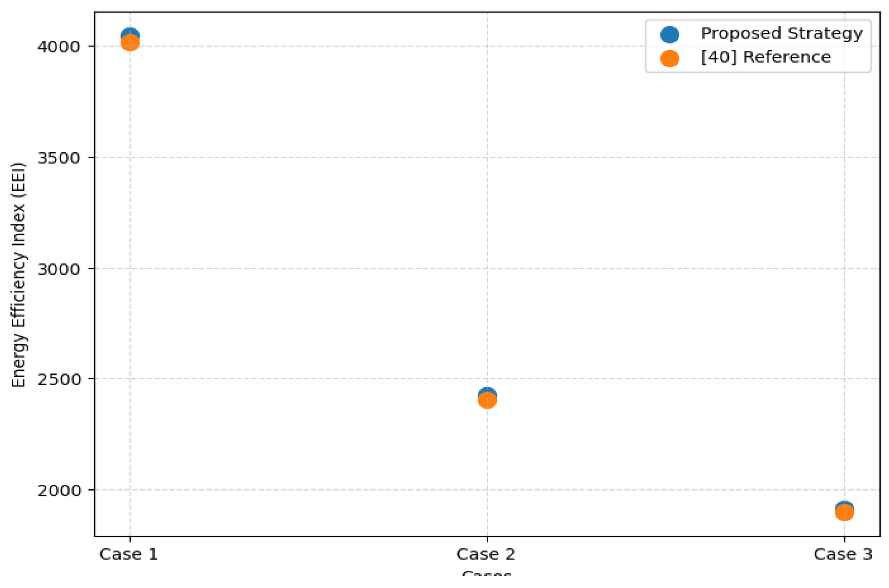Select the 3500 y-axis tick label
Screen dimensions: 889x588
click(x=58, y=158)
